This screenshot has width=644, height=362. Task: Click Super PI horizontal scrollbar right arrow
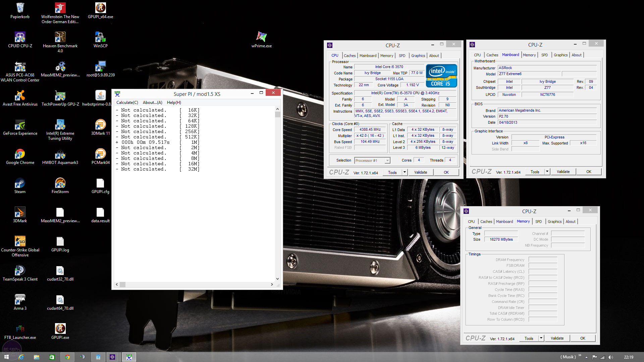click(x=272, y=285)
